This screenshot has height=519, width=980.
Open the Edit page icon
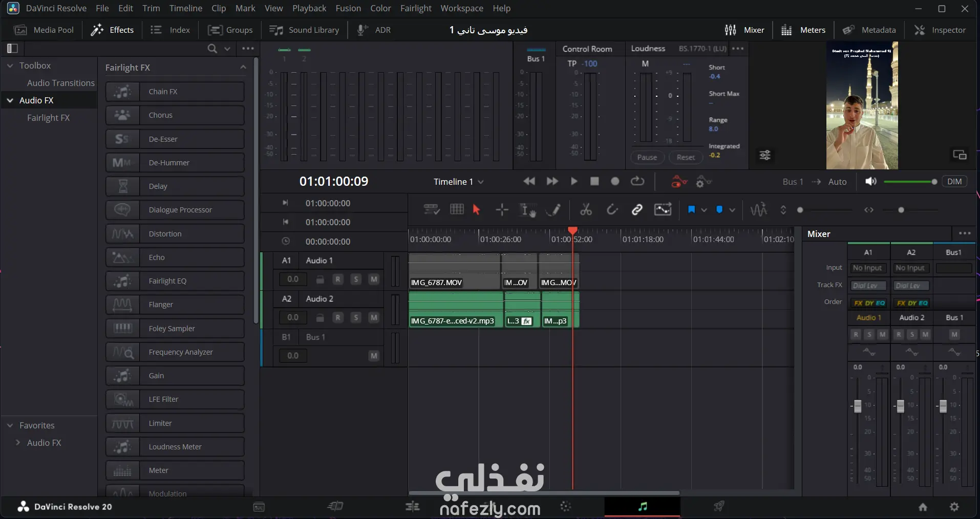[412, 507]
